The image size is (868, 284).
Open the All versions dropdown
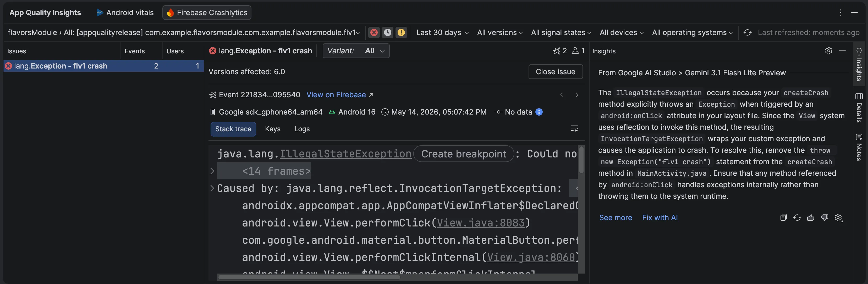click(x=500, y=33)
